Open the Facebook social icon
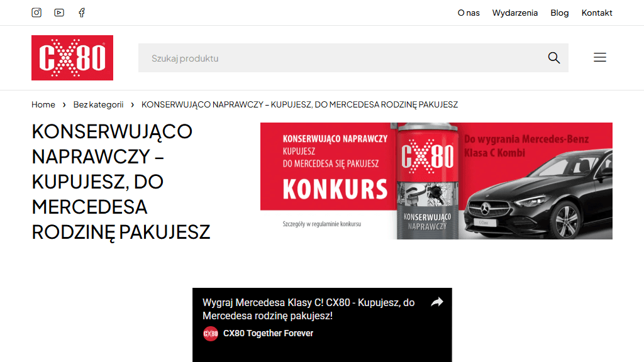The width and height of the screenshot is (644, 362). click(82, 13)
